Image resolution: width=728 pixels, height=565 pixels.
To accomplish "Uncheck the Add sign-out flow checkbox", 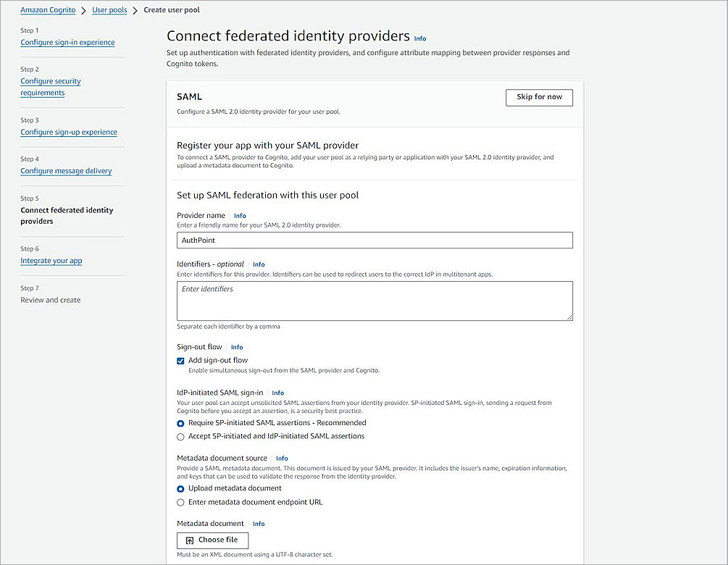I will click(180, 360).
